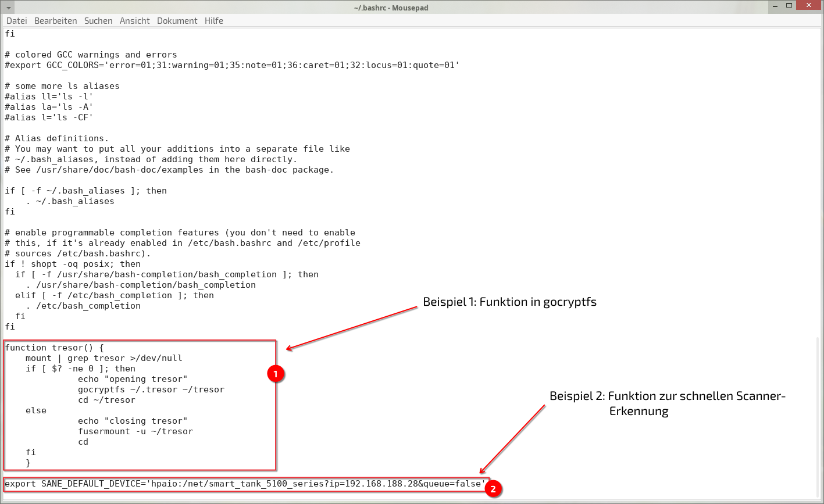This screenshot has height=504, width=824.
Task: Click the '#export GCC_COLORS' comment line
Action: [x=231, y=65]
